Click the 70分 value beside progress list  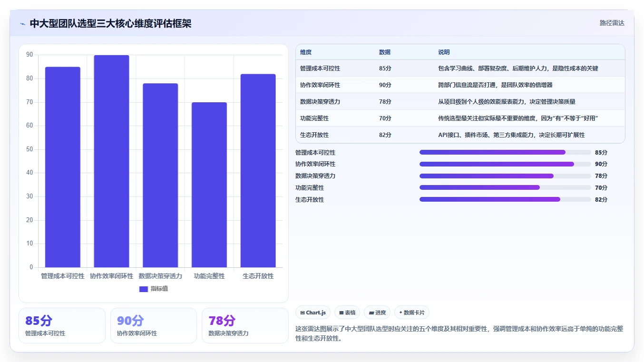pyautogui.click(x=601, y=188)
